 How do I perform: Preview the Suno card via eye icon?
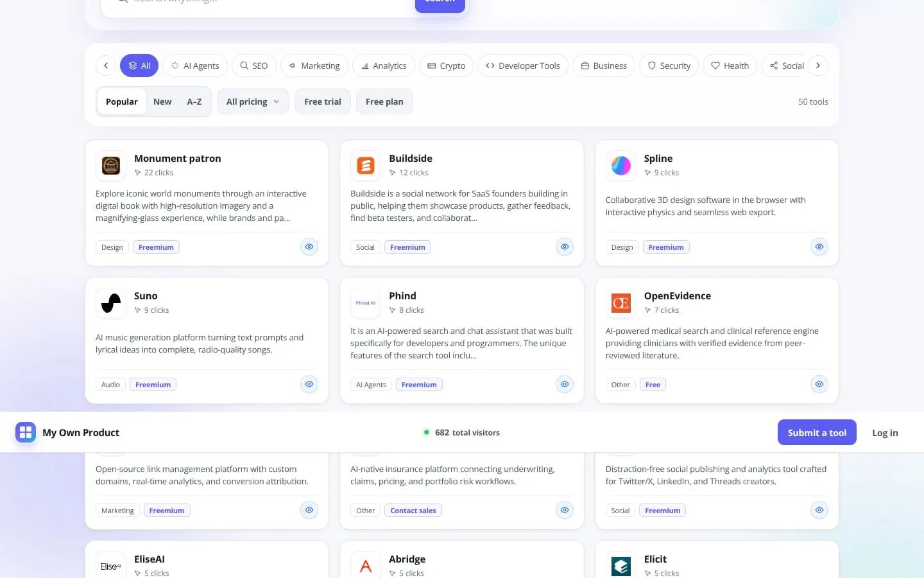click(309, 384)
